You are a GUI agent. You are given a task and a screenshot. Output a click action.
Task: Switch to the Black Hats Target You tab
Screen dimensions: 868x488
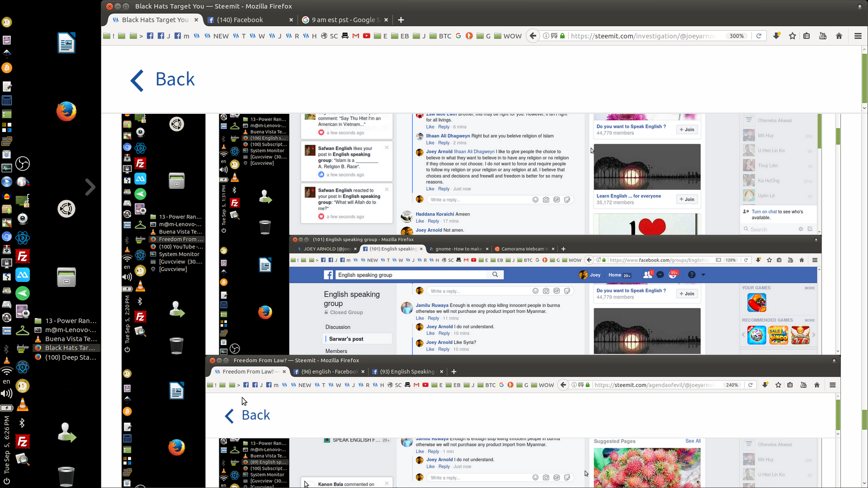coord(155,20)
